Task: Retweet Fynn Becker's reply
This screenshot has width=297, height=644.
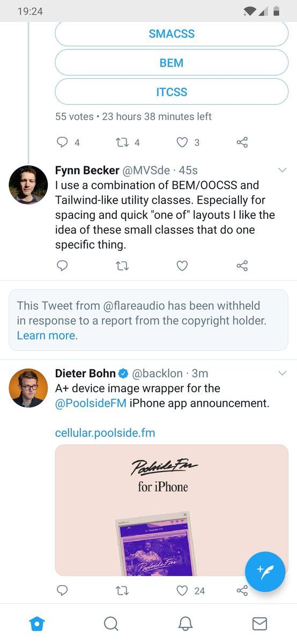Action: (x=122, y=266)
